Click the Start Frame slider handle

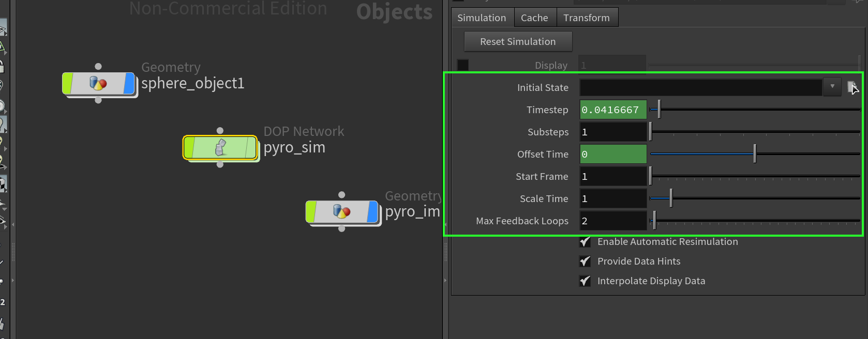[x=651, y=176]
